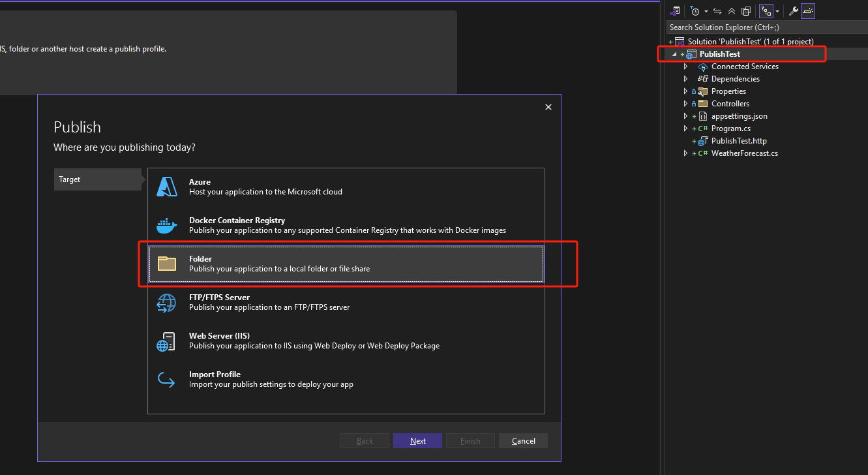Click the FTP/FTPS Server globe icon
The image size is (868, 475).
[167, 303]
